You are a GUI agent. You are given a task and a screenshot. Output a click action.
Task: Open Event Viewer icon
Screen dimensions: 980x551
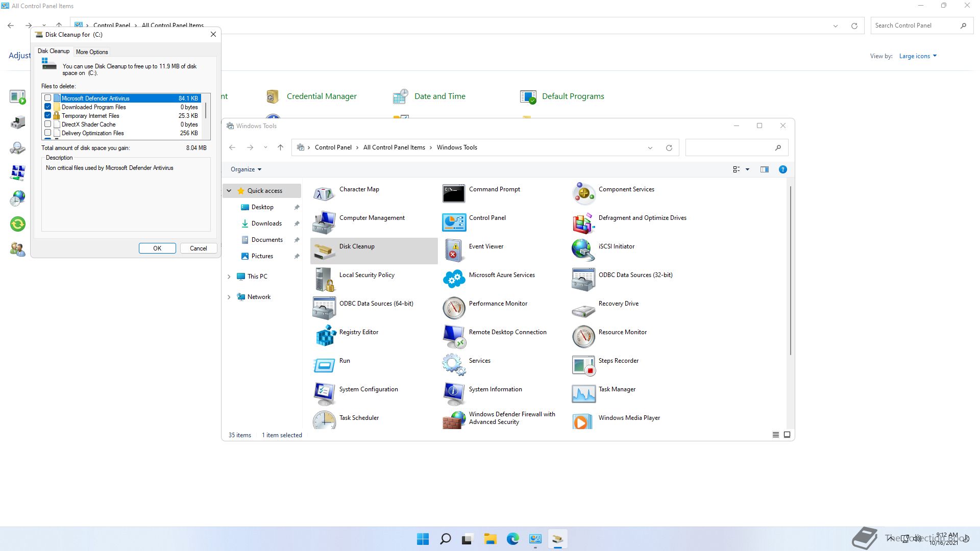(x=454, y=251)
